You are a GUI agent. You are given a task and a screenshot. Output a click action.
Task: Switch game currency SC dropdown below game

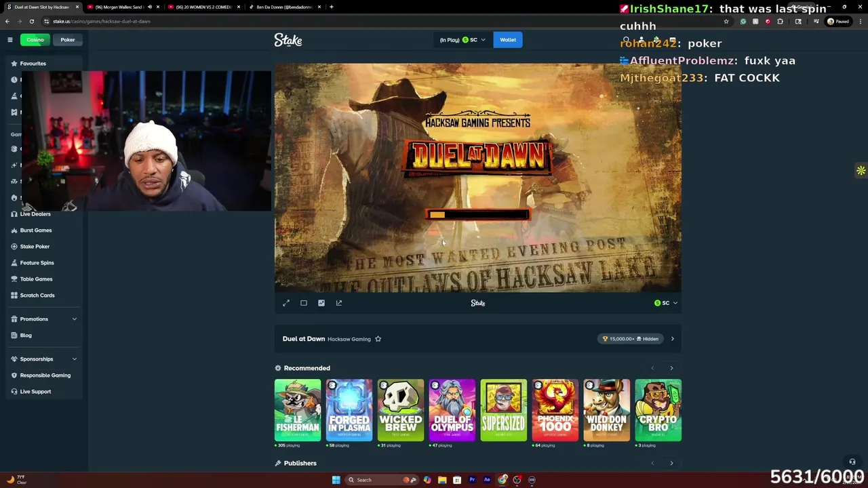click(x=666, y=303)
